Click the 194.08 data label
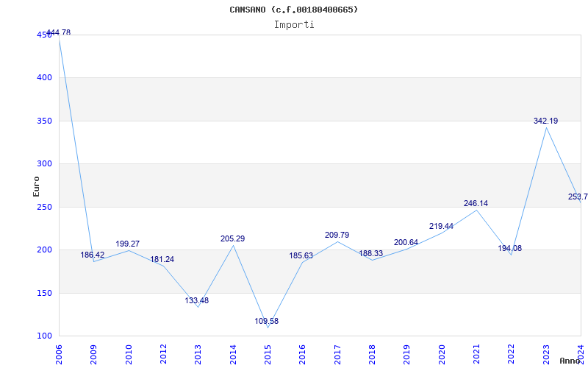 [509, 249]
